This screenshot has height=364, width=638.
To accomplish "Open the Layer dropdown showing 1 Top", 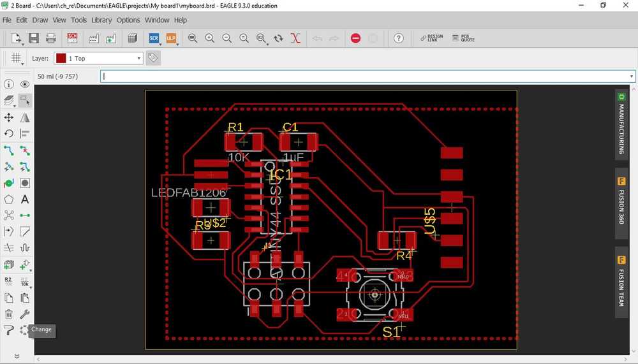I will tap(98, 58).
